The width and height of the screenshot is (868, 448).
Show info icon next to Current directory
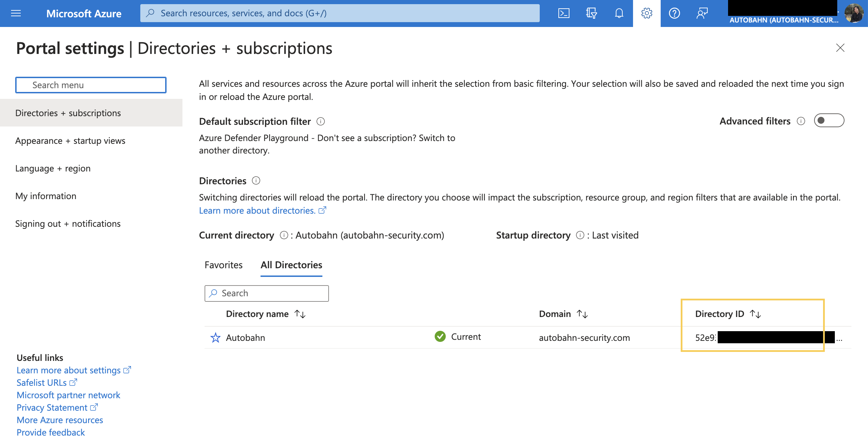pyautogui.click(x=284, y=235)
